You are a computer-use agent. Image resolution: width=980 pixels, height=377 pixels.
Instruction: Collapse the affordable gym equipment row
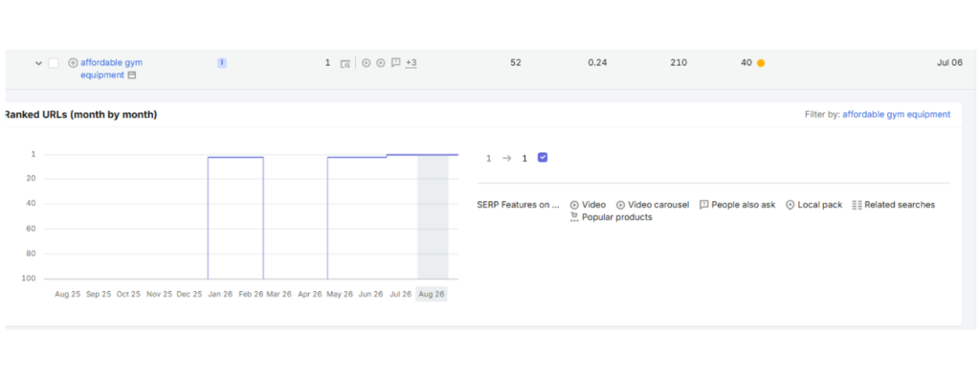(38, 63)
